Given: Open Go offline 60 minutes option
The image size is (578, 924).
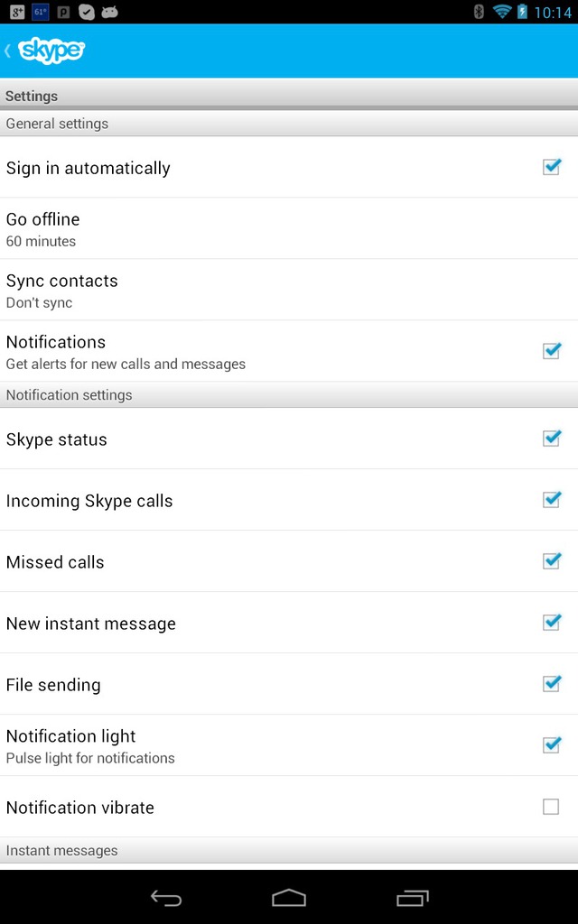Looking at the screenshot, I should pos(289,228).
